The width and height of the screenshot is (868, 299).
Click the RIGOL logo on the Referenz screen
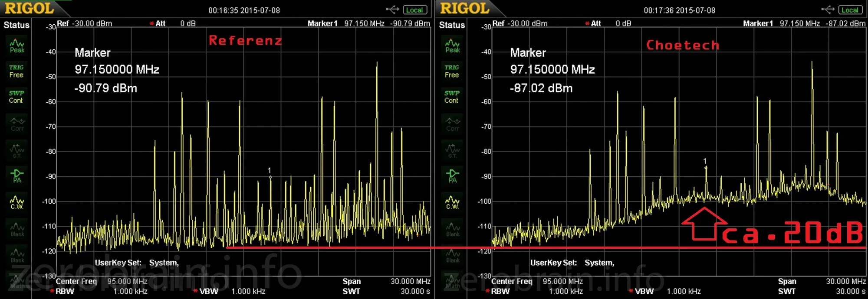pos(30,8)
